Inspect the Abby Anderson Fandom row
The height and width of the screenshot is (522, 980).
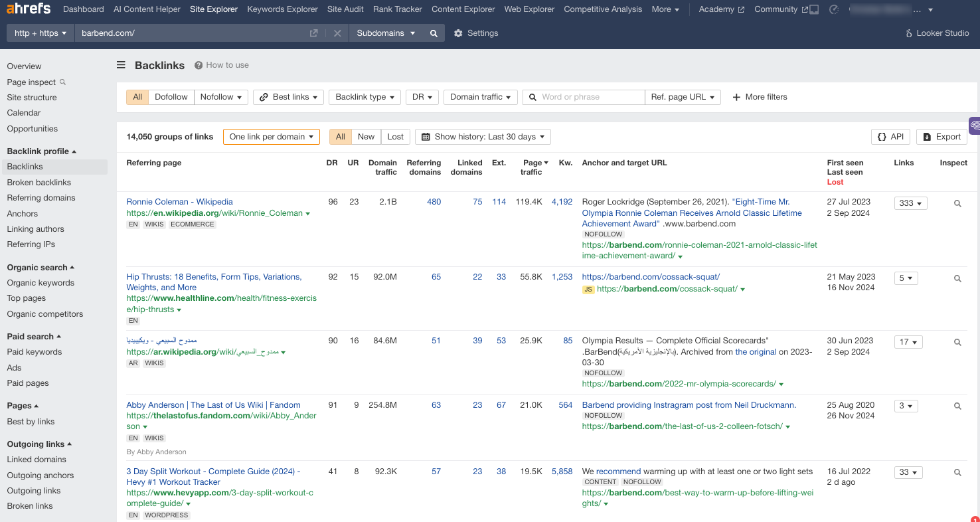pos(957,406)
